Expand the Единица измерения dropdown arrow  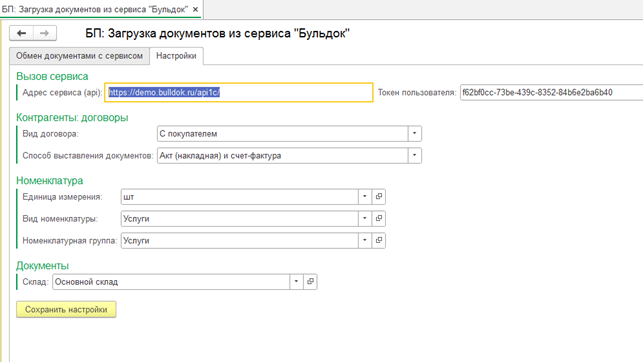pos(365,197)
